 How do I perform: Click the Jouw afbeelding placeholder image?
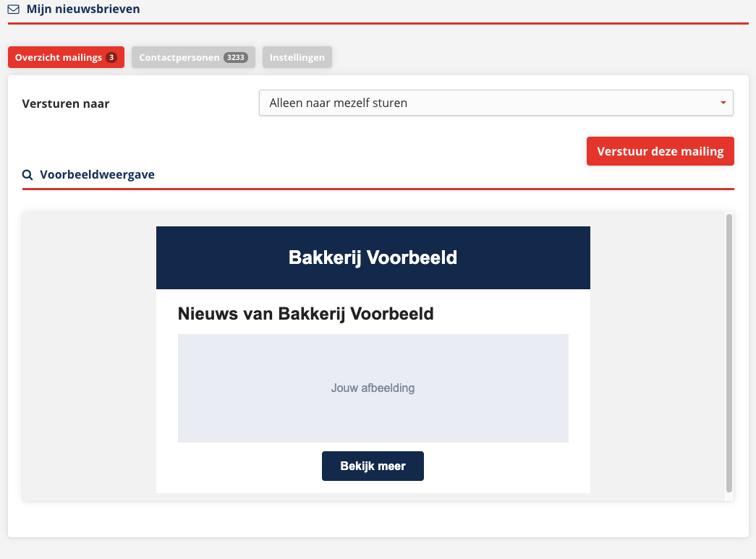[373, 388]
